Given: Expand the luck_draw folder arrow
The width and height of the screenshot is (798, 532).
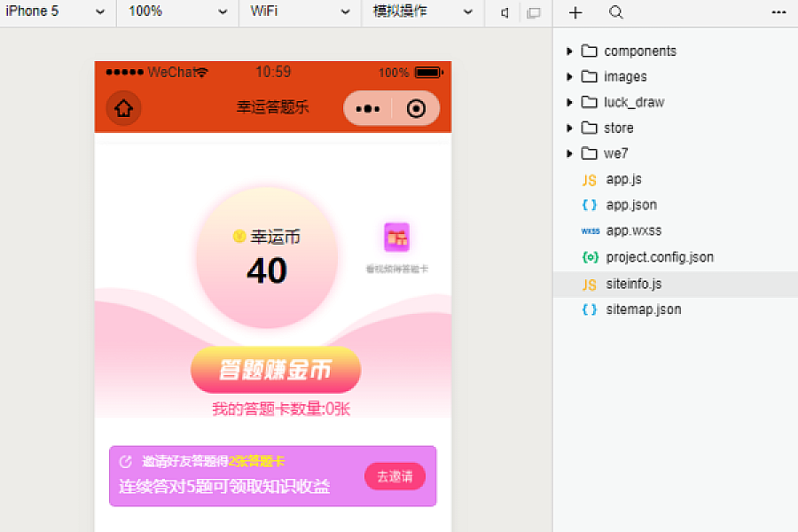Looking at the screenshot, I should tap(569, 102).
